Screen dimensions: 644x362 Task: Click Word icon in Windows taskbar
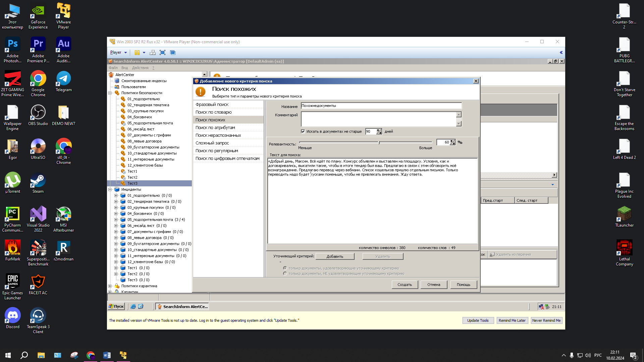point(107,355)
